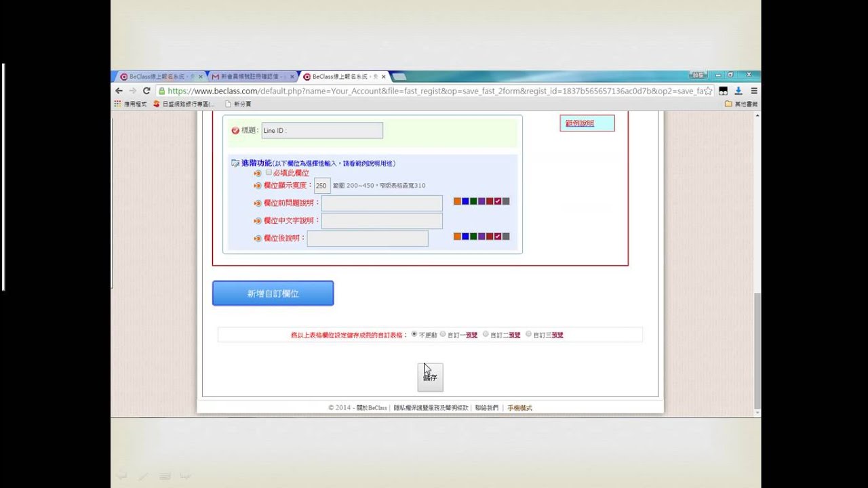Open the 應用程式 apps shortcut
This screenshot has width=868, height=488.
coord(130,104)
